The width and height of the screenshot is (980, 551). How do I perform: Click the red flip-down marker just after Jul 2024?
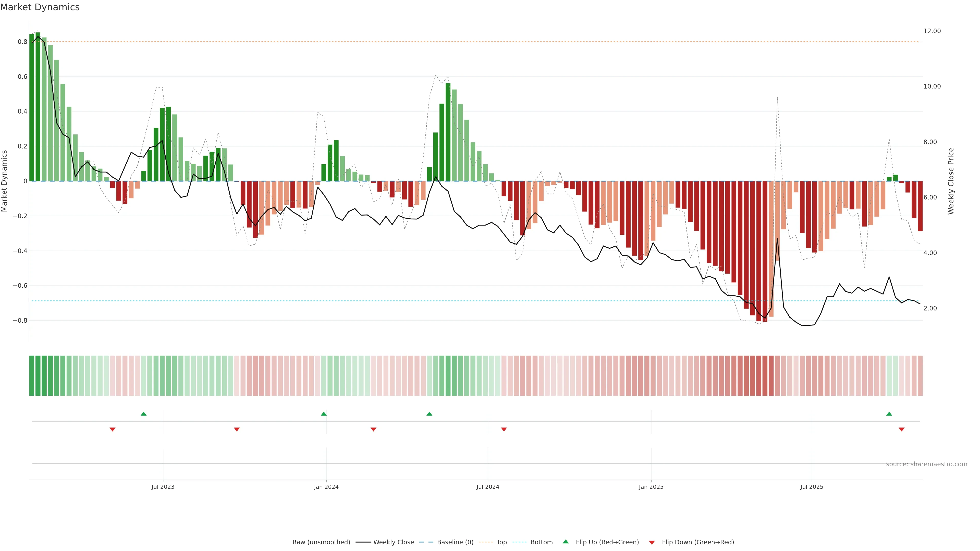[504, 429]
